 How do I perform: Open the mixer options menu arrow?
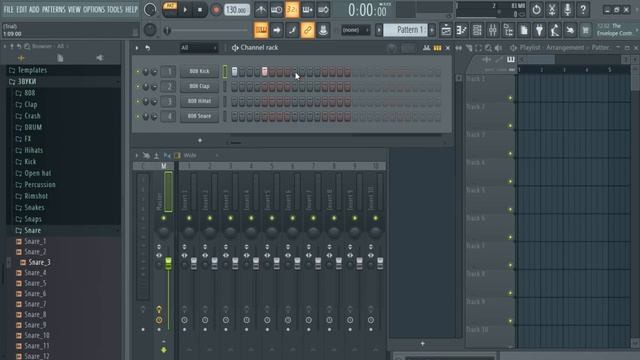(137, 156)
